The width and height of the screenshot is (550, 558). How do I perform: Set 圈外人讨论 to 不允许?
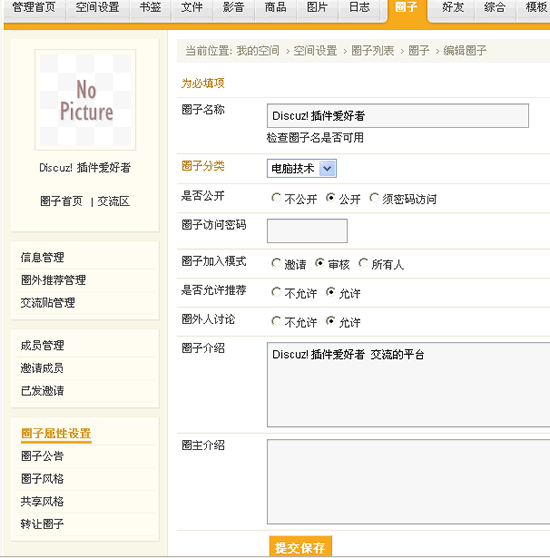[276, 321]
